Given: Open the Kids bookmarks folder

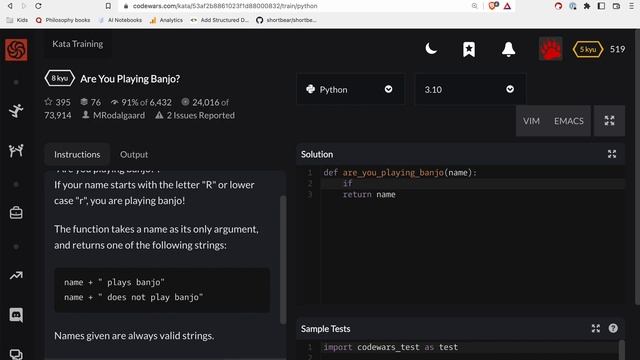Looking at the screenshot, I should click(17, 20).
